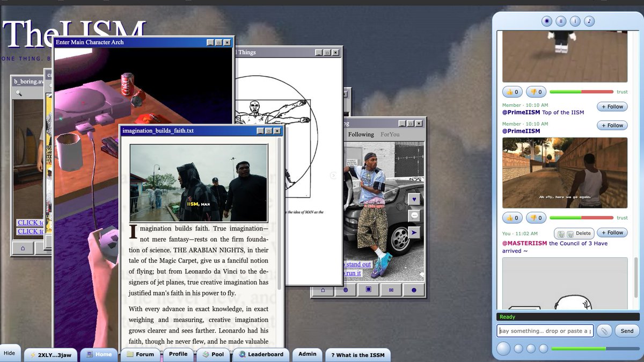Thumbs-down the 'here we go again' post
644x362 pixels.
pyautogui.click(x=536, y=218)
